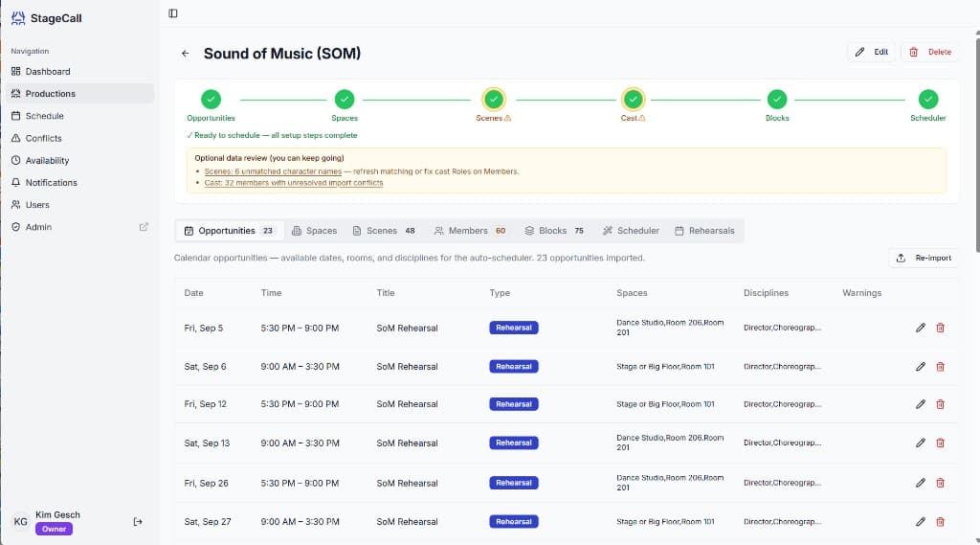Click the Scenes step circle with warning
This screenshot has width=980, height=545.
tap(494, 100)
